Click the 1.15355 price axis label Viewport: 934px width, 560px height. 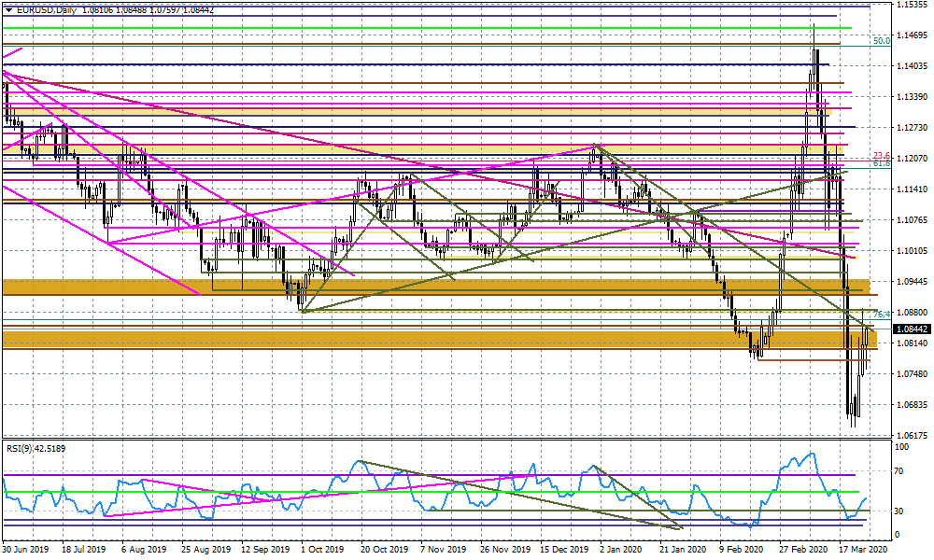912,4
